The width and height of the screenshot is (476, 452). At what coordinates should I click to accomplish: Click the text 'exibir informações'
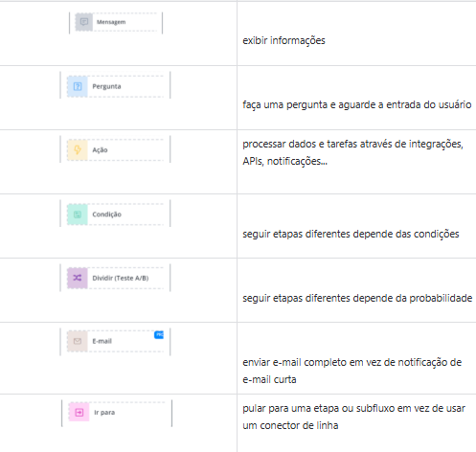283,41
